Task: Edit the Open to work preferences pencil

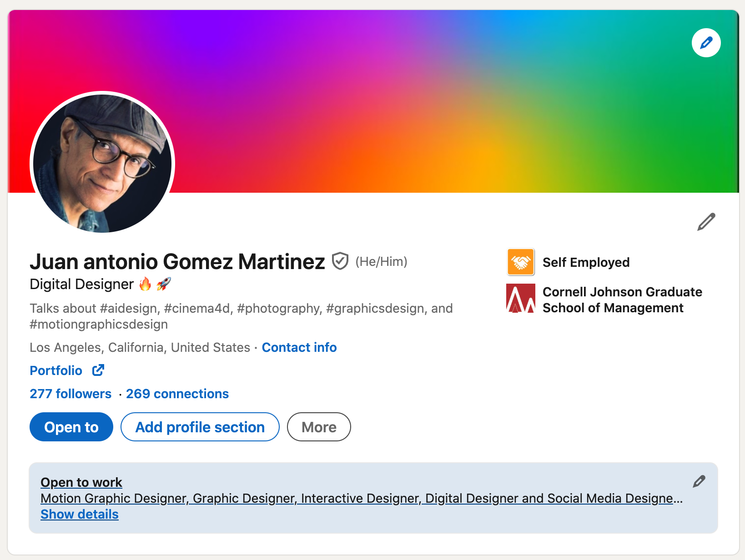Action: point(699,481)
